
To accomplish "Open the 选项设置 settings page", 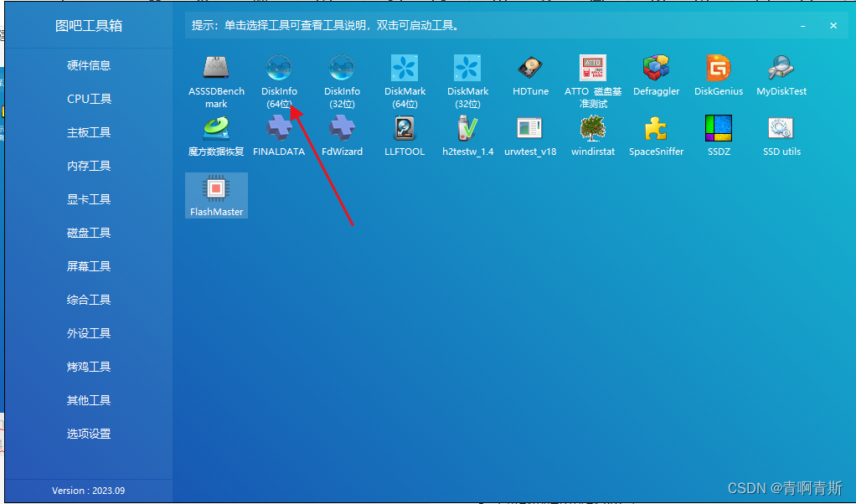I will [89, 434].
